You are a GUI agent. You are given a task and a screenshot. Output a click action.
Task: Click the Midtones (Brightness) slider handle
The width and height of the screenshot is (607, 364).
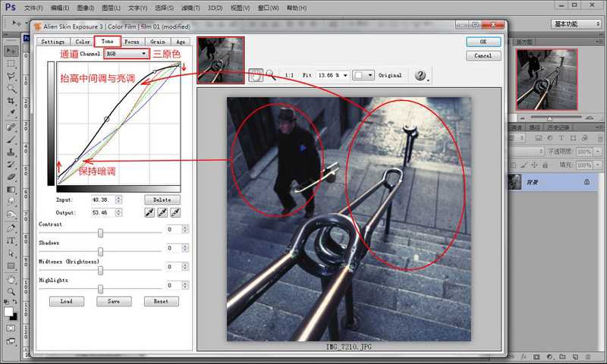101,271
